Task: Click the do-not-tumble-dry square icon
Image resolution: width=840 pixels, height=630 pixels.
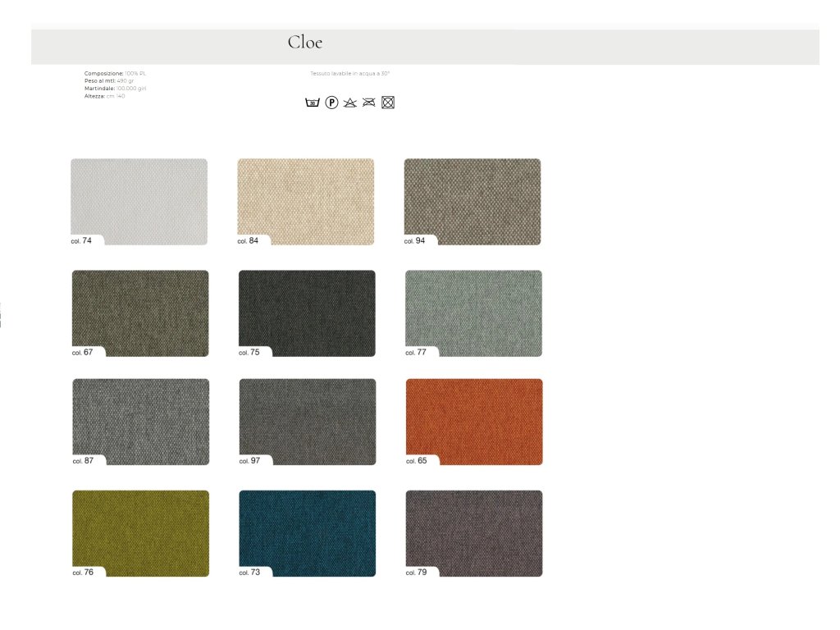Action: (x=388, y=103)
